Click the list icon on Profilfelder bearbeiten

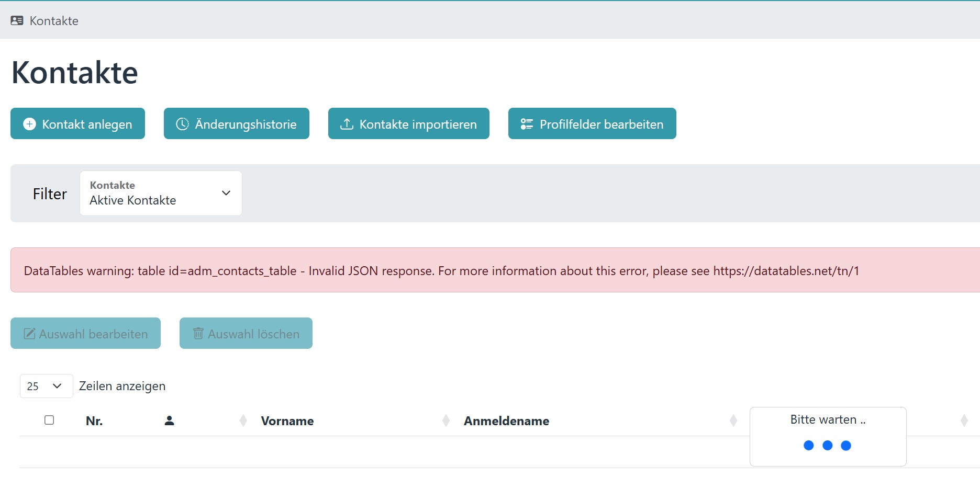(x=527, y=124)
